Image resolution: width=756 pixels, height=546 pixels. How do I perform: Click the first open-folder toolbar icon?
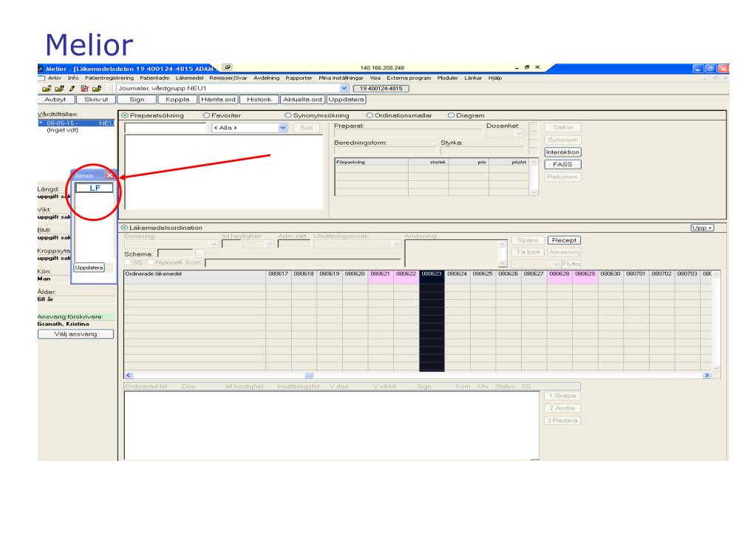47,89
